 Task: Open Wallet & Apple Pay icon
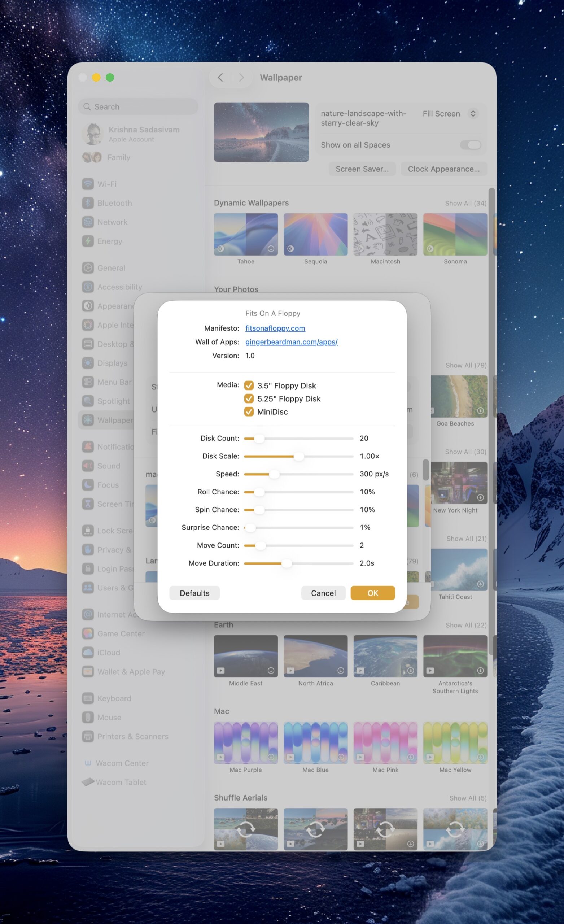[88, 672]
